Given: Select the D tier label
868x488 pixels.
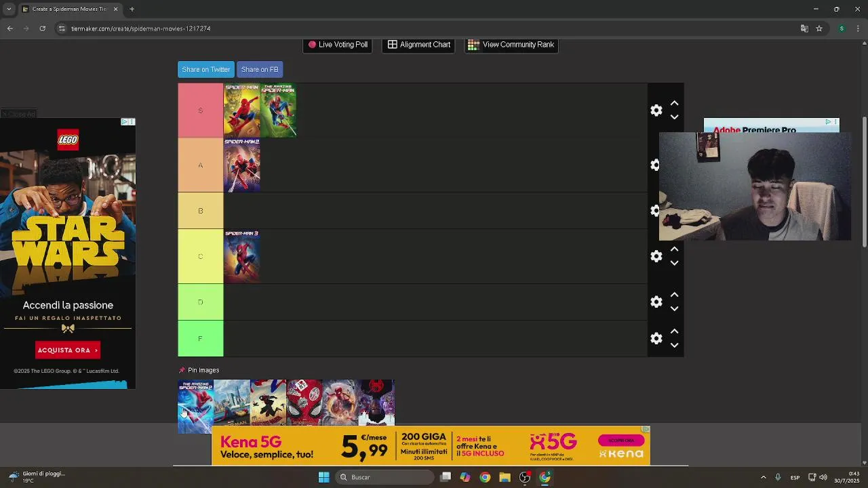Looking at the screenshot, I should point(200,302).
